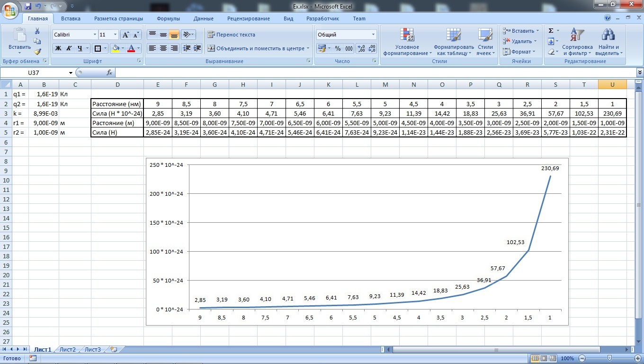Click the Percent style button
This screenshot has width=644, height=364.
click(x=338, y=48)
